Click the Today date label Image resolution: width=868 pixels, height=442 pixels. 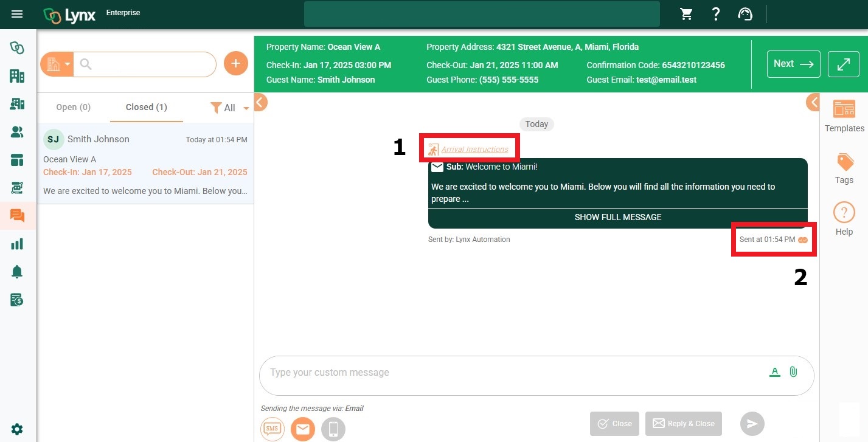point(536,124)
